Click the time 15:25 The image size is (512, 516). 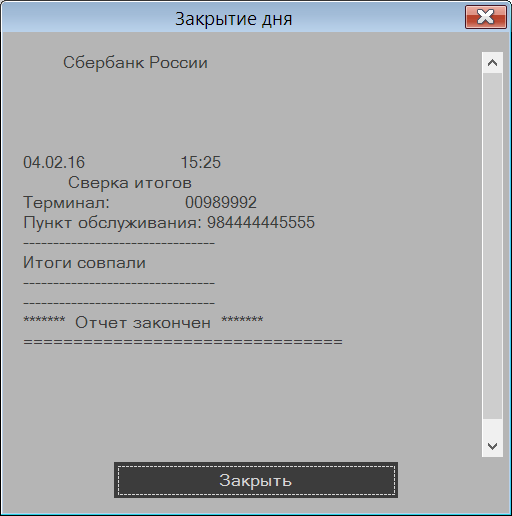(x=201, y=162)
